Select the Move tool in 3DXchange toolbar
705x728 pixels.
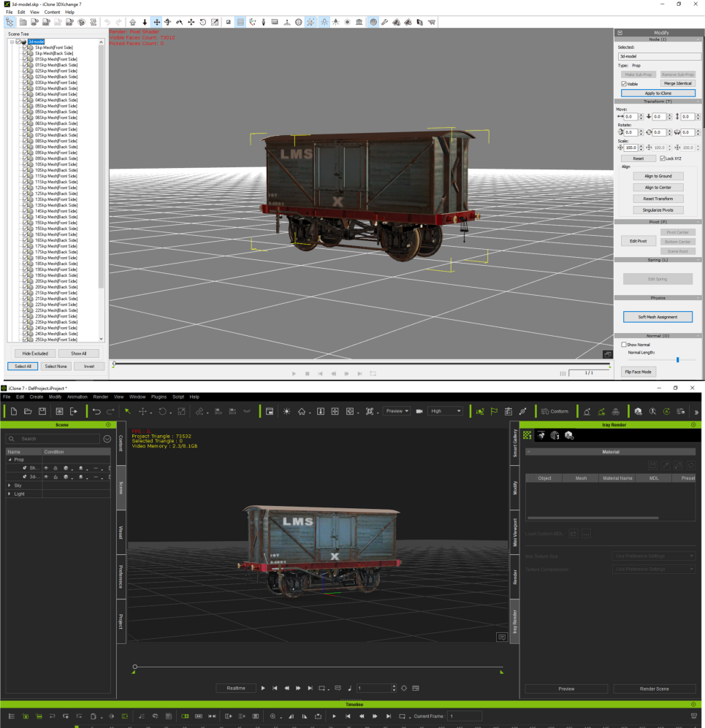point(157,22)
